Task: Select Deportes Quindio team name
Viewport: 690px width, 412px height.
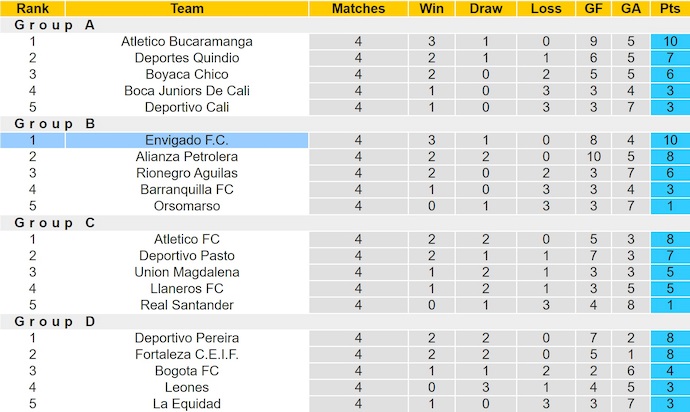Action: pyautogui.click(x=187, y=58)
